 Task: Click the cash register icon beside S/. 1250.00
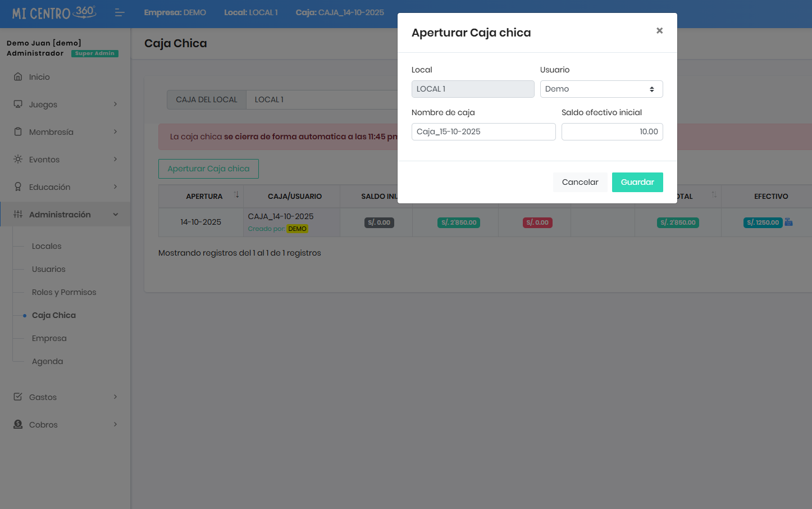788,222
